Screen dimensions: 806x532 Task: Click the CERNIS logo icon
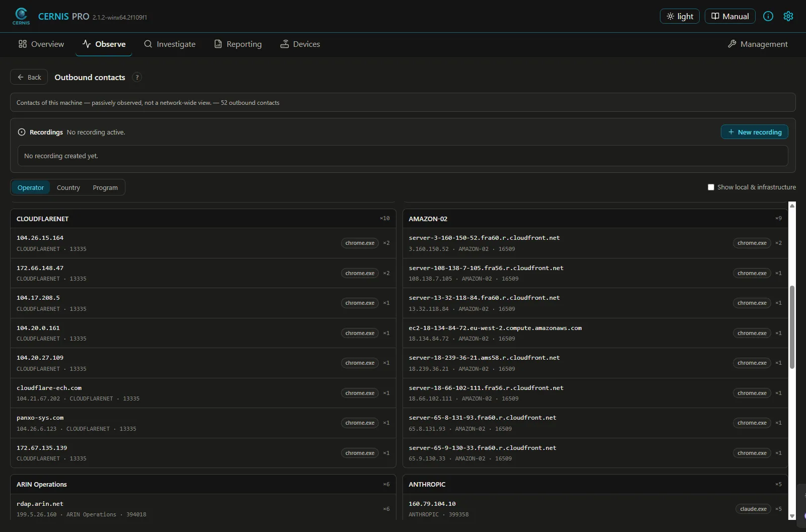point(21,16)
